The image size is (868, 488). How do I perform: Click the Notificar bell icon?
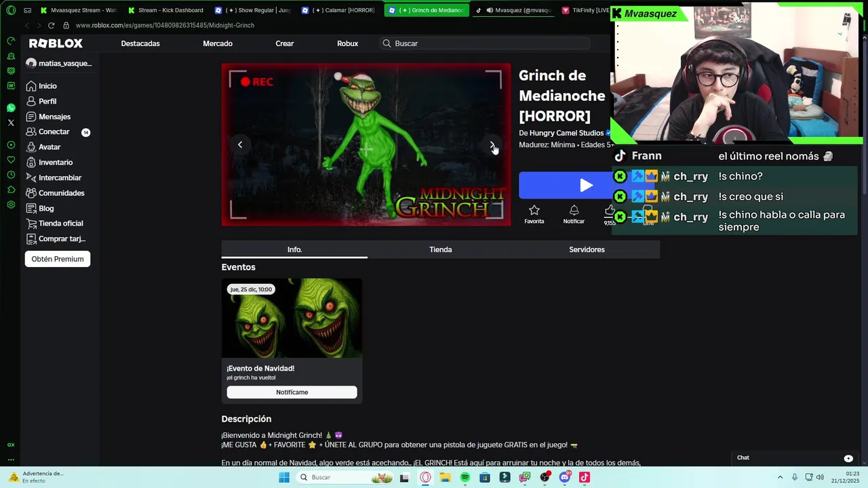(x=574, y=211)
